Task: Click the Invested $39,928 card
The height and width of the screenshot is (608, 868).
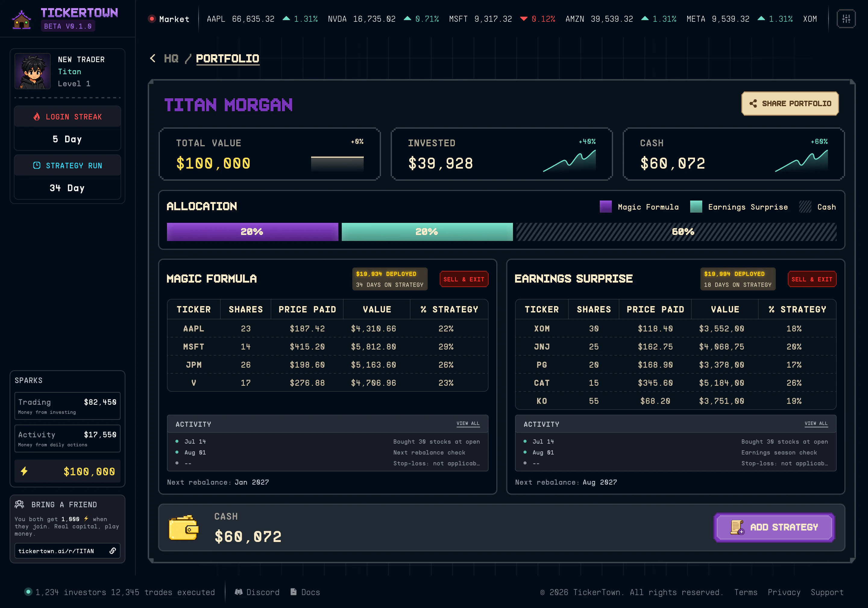Action: [x=502, y=154]
